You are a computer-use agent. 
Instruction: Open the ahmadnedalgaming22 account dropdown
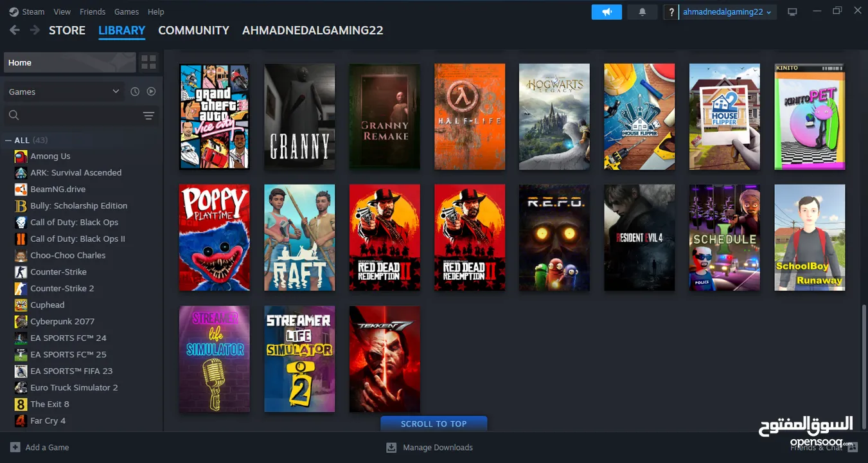click(727, 12)
